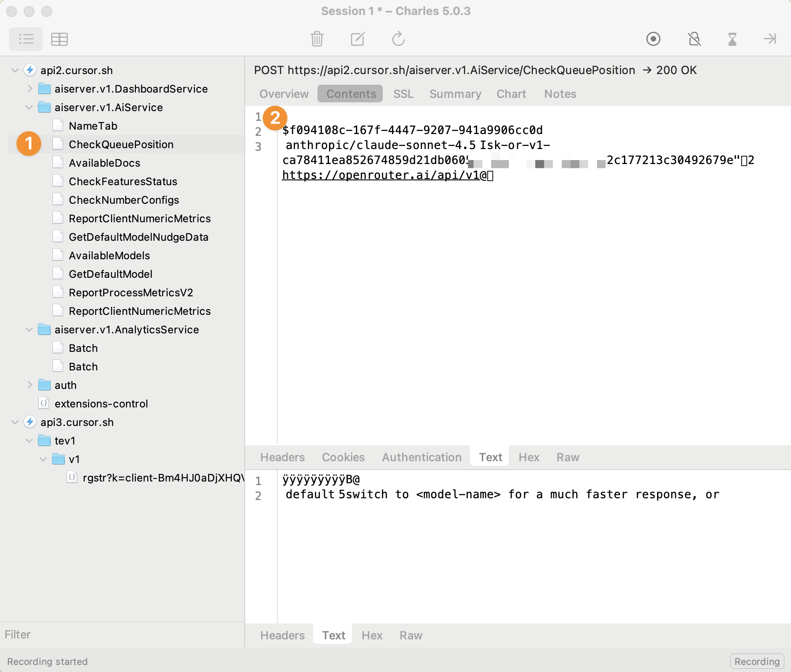Screen dimensions: 791x672
Task: Switch to structure list view icon
Action: [x=26, y=39]
